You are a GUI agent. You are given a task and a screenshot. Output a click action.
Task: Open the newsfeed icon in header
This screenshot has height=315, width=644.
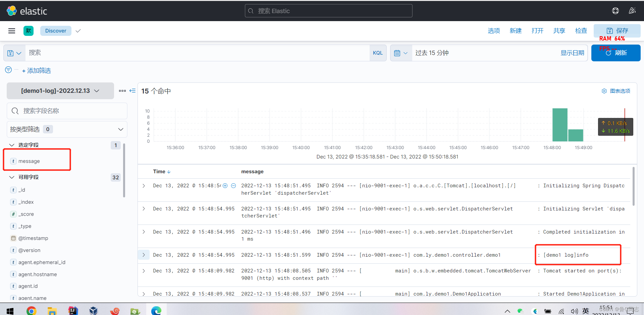point(632,11)
